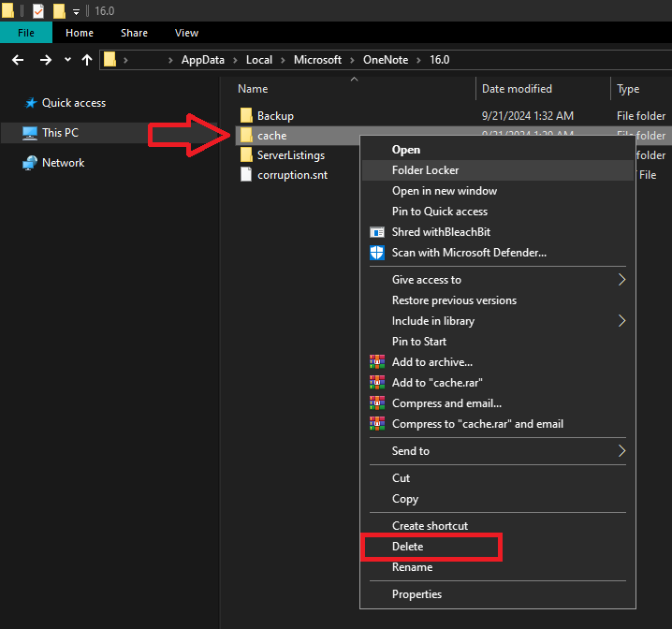Click the Back navigation arrow
Viewport: 672px width, 629px height.
(17, 59)
